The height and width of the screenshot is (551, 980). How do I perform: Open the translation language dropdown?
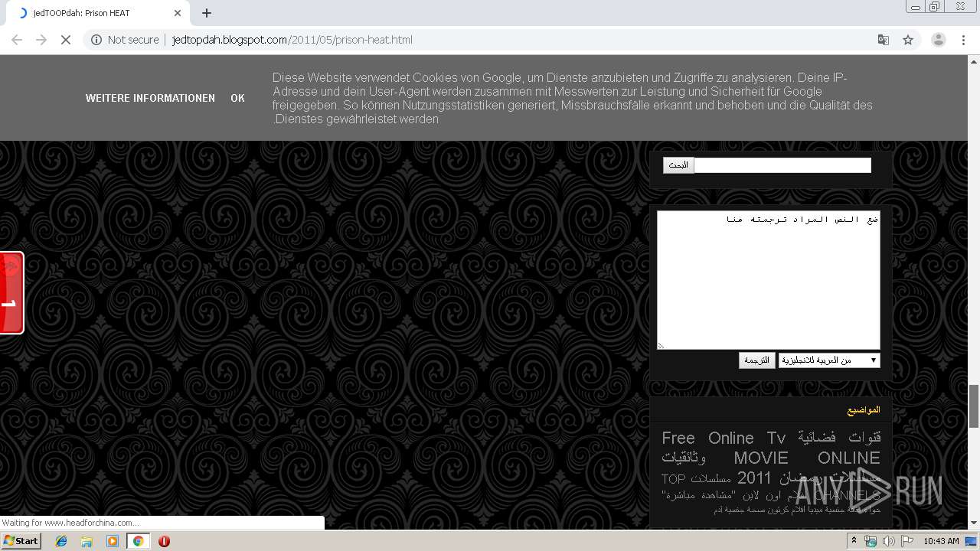(829, 360)
